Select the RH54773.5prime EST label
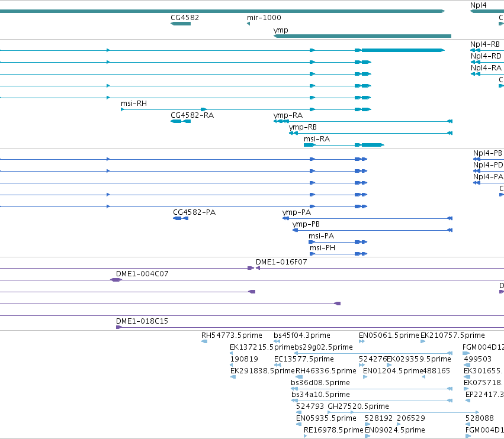The image size is (504, 439). tap(232, 335)
